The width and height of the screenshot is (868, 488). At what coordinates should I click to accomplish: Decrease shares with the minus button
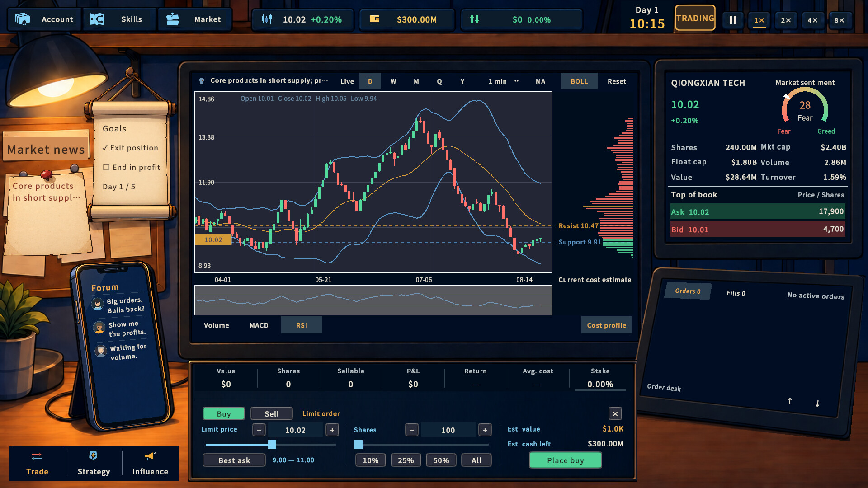tap(412, 430)
